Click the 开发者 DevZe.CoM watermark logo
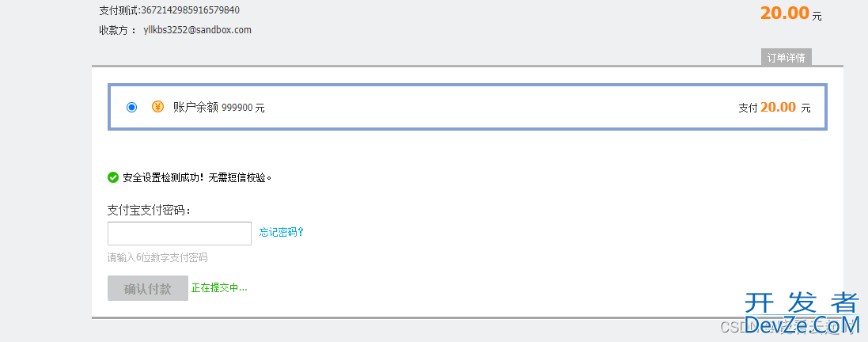This screenshot has width=868, height=342. point(802,313)
